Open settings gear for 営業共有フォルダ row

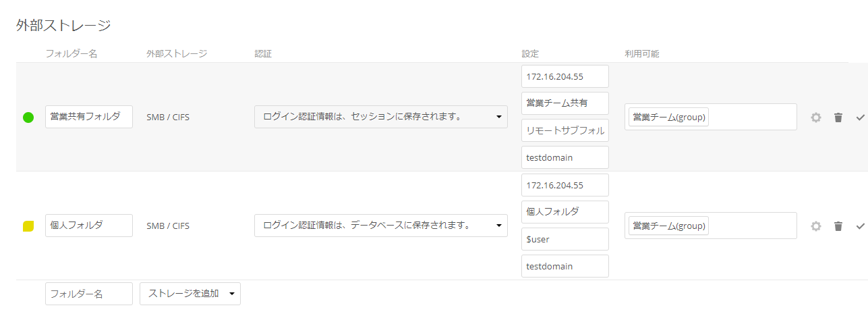pos(816,117)
